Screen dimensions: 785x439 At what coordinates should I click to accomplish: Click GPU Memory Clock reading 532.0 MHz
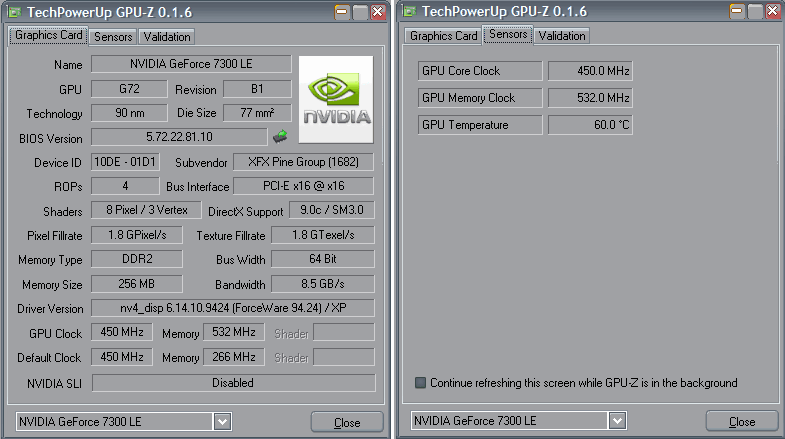click(x=590, y=98)
